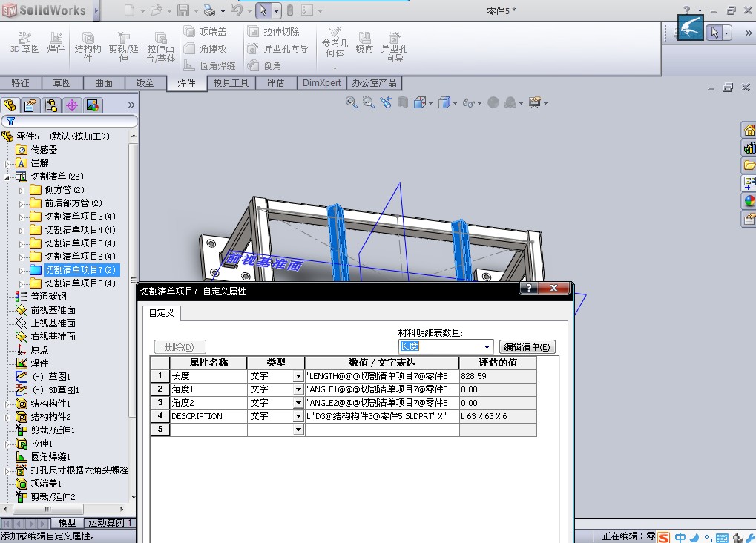Click the dialog help question button

tap(528, 288)
